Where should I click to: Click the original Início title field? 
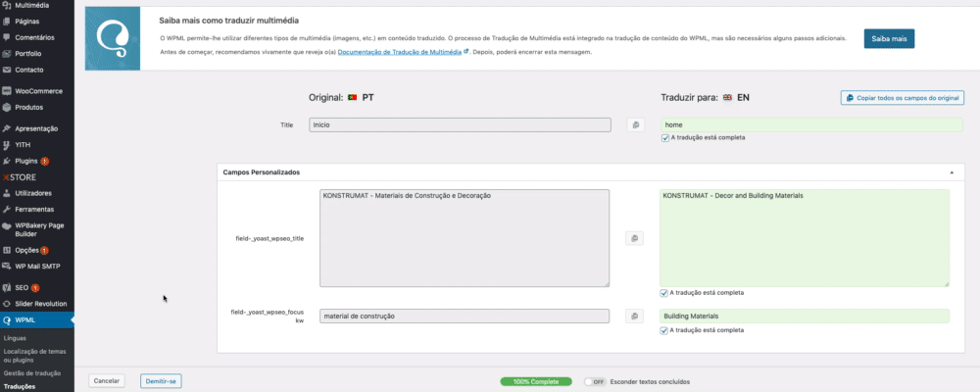point(460,125)
